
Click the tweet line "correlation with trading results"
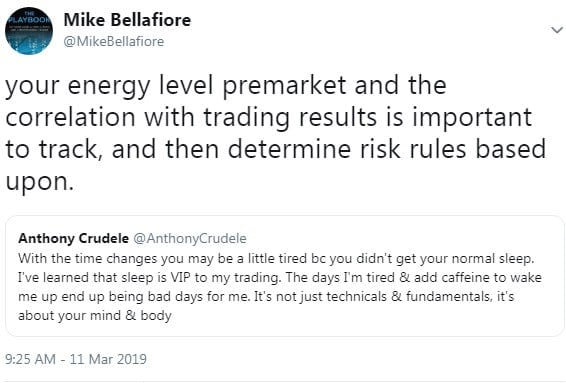point(269,118)
